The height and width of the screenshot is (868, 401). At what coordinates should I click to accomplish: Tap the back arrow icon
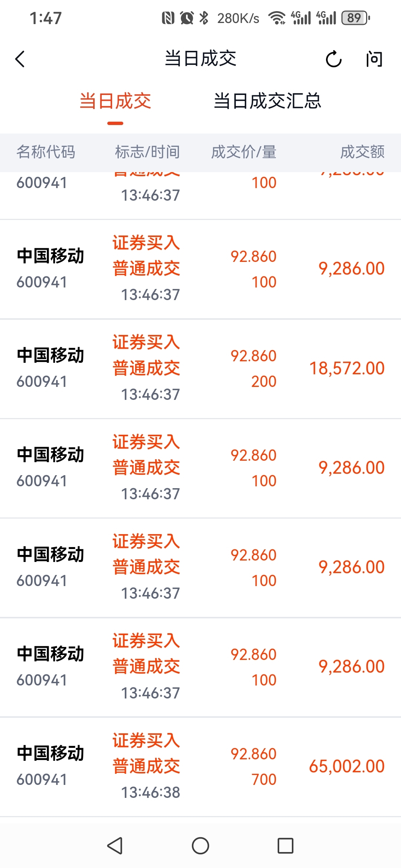coord(20,59)
